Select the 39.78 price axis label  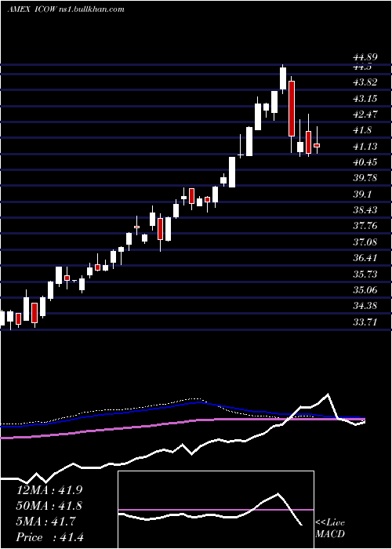365,178
